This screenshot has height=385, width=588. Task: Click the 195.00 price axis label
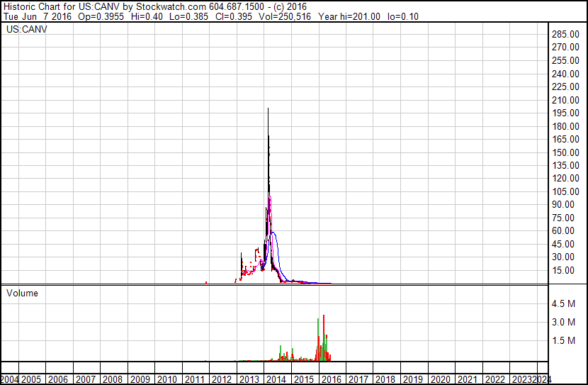(x=565, y=113)
